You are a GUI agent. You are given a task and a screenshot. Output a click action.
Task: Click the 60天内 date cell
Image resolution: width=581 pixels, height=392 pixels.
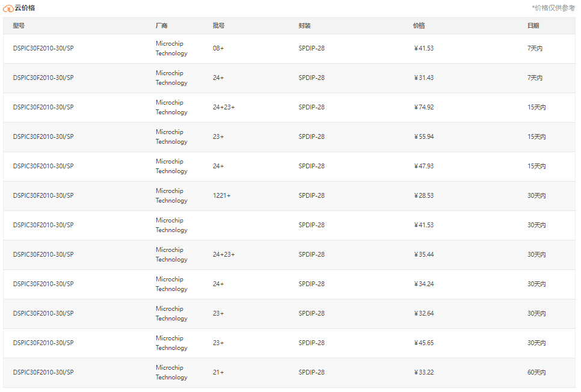536,372
